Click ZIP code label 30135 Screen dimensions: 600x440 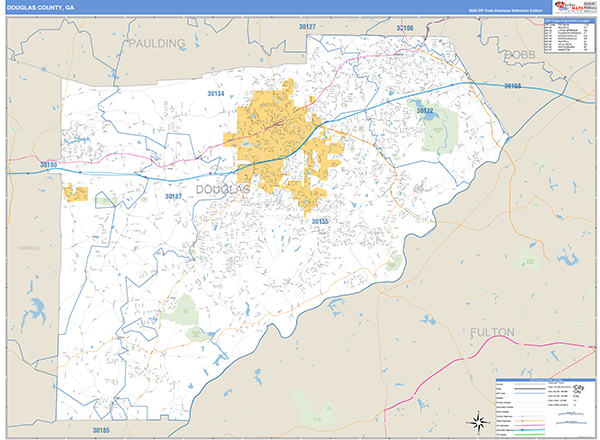pos(320,220)
